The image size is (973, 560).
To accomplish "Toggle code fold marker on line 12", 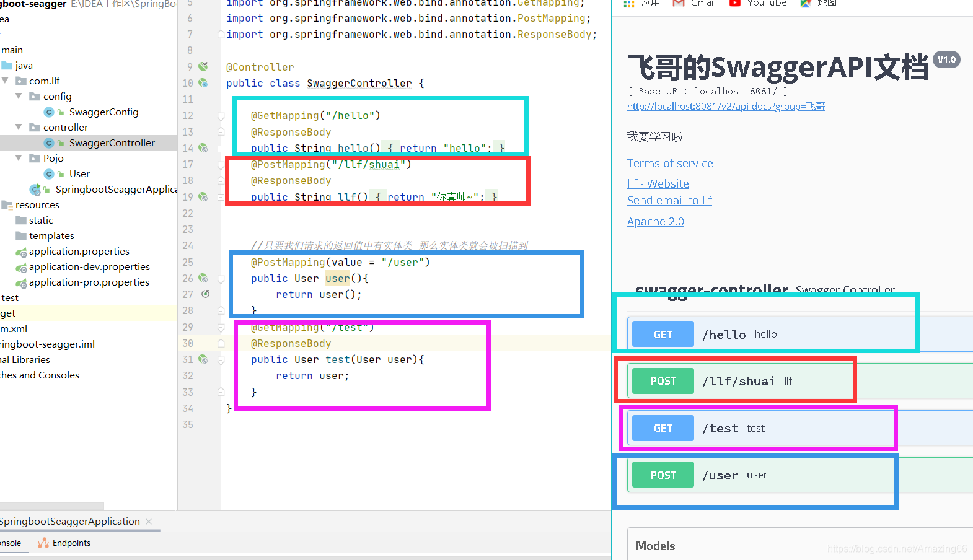I will tap(221, 115).
